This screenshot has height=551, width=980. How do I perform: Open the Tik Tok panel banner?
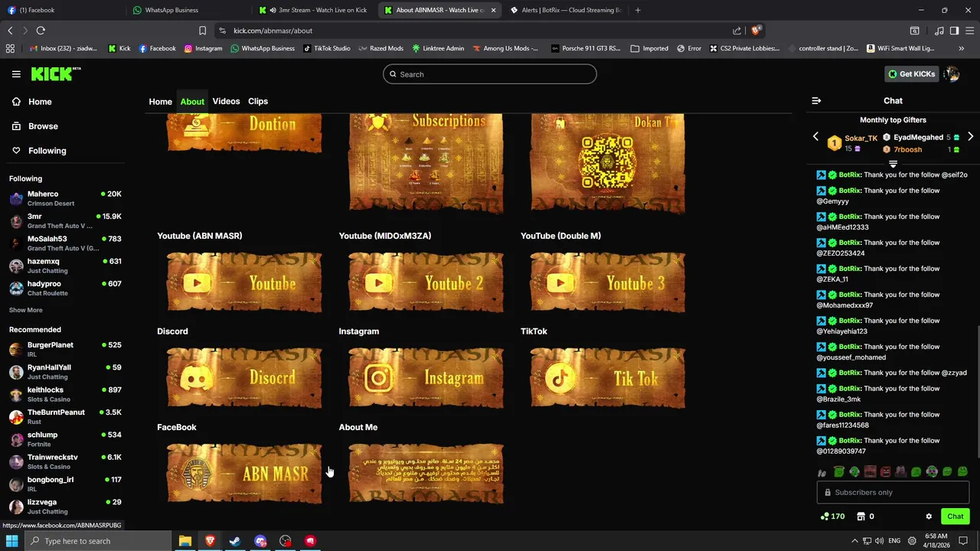click(608, 378)
